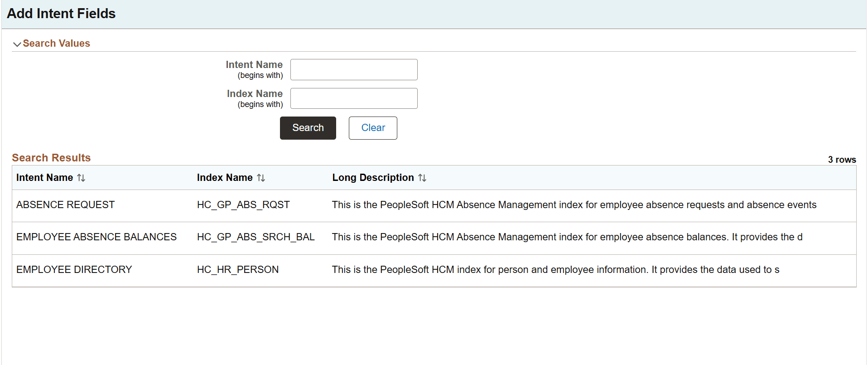Sort by Intent Name column icon
868x365 pixels.
coord(81,178)
